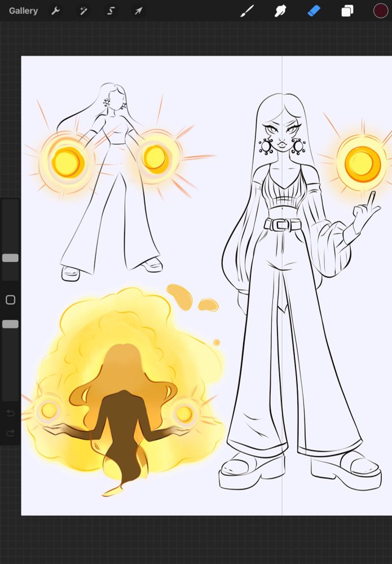This screenshot has width=392, height=564.
Task: Open the Actions wrench menu
Action: point(55,11)
